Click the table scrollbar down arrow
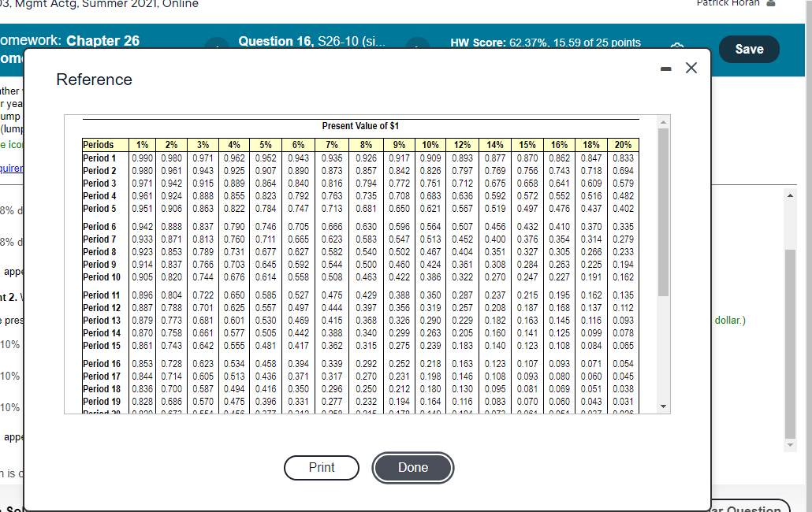The width and height of the screenshot is (812, 512). tap(663, 408)
